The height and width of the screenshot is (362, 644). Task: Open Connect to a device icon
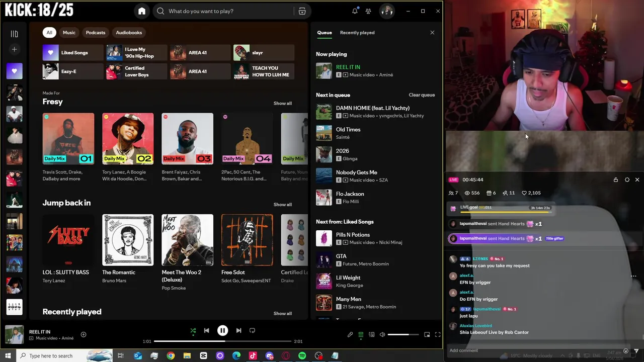point(371,334)
